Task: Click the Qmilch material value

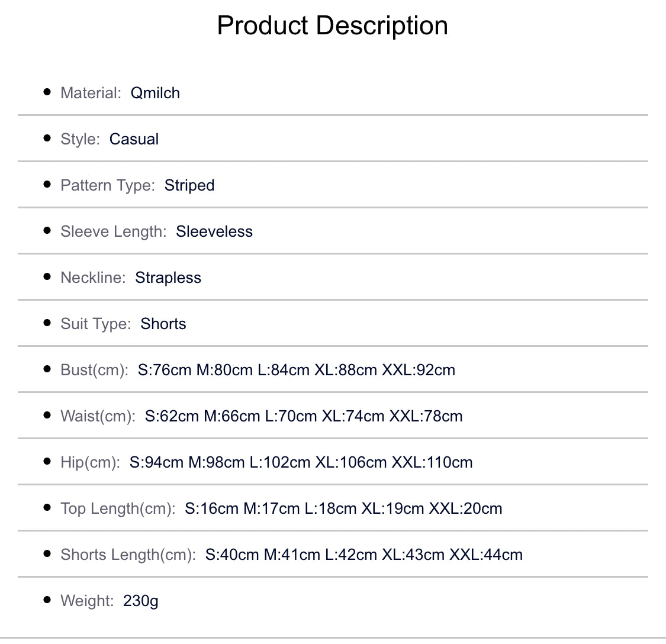Action: click(155, 93)
